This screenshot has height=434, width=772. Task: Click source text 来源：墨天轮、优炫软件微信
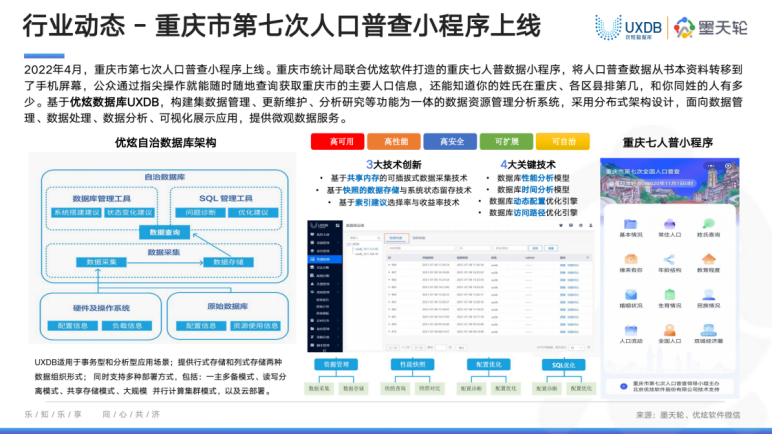coord(688,415)
